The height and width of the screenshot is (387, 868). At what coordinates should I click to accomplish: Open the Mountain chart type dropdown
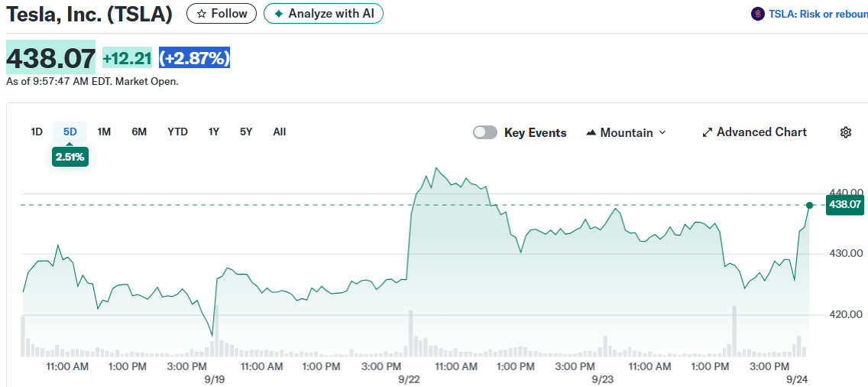click(626, 132)
